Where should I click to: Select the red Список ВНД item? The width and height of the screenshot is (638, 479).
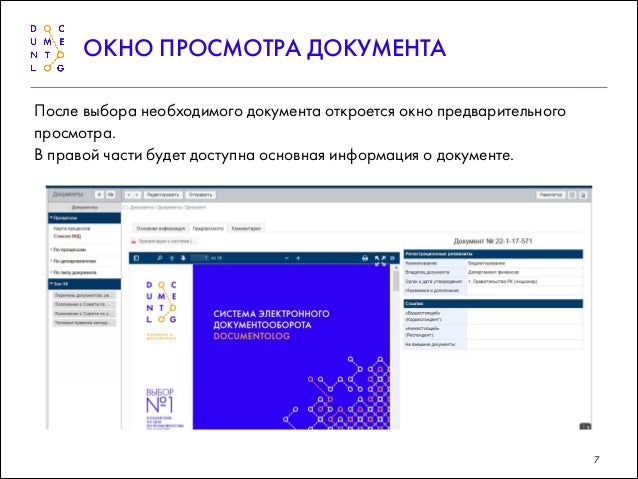click(x=67, y=236)
